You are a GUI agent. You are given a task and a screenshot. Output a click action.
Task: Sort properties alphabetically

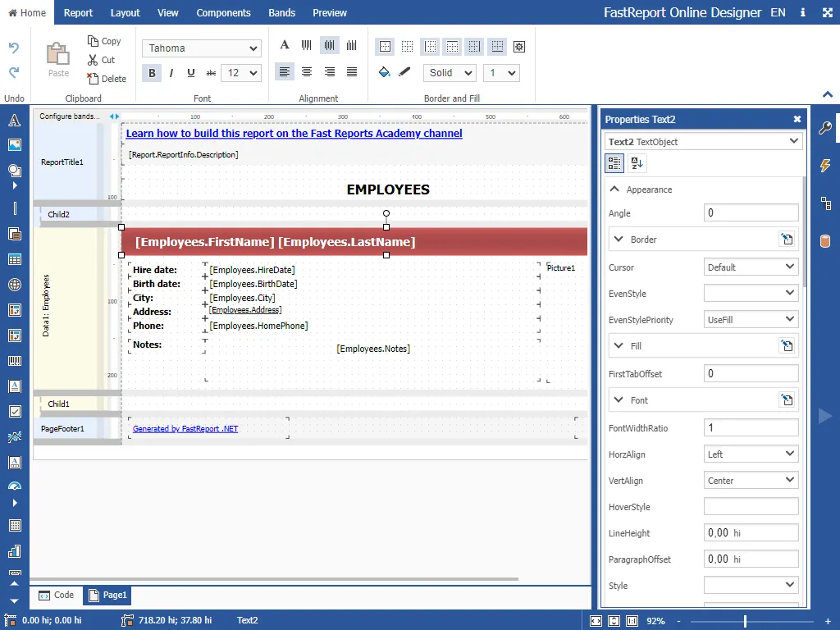[x=637, y=163]
